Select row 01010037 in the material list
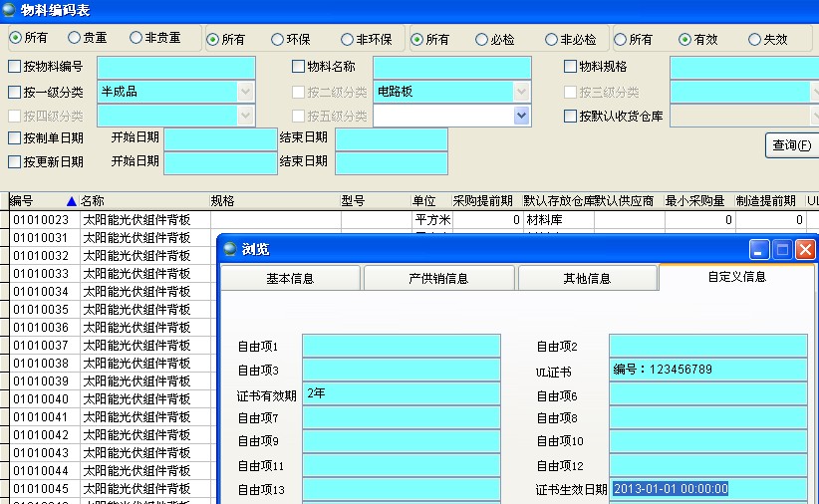The height and width of the screenshot is (504, 819). [x=41, y=346]
